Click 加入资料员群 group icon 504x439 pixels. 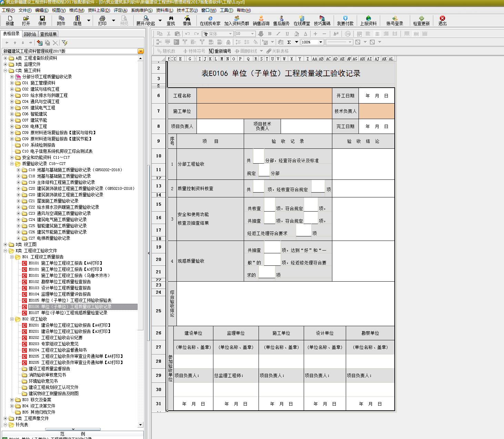(x=236, y=21)
